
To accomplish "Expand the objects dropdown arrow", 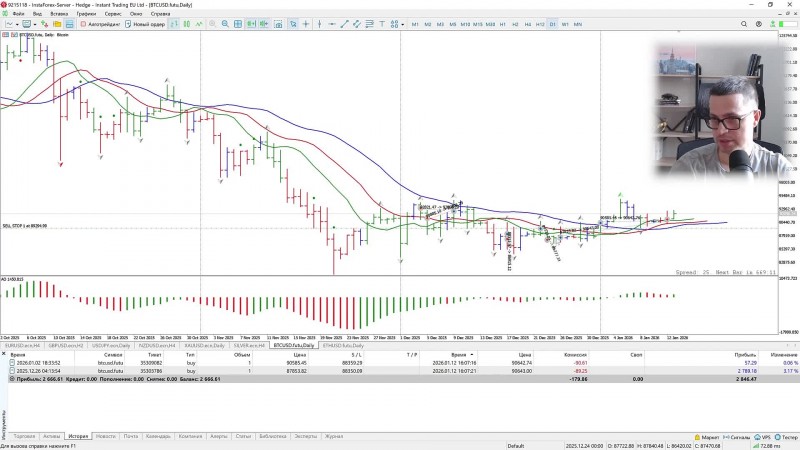I will click(403, 24).
